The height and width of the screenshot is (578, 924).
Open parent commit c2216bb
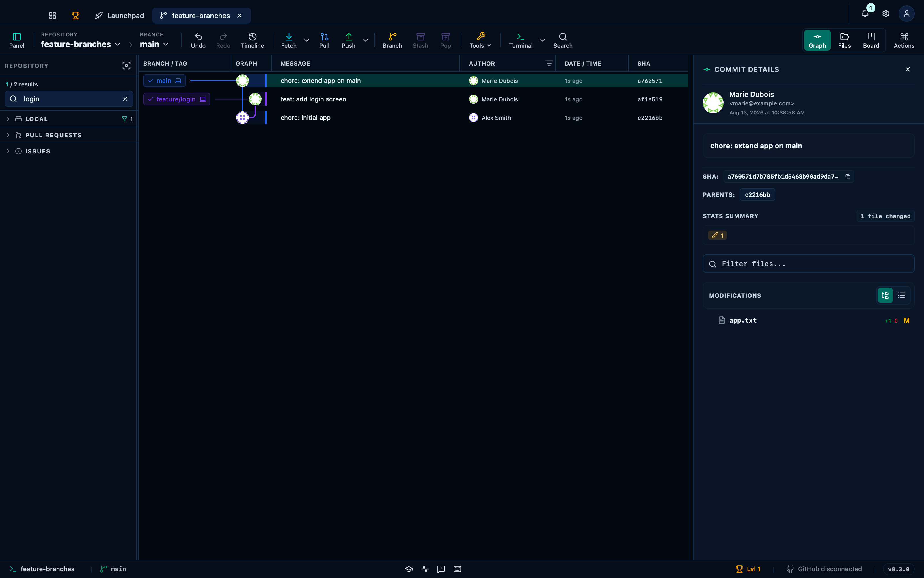click(x=757, y=194)
